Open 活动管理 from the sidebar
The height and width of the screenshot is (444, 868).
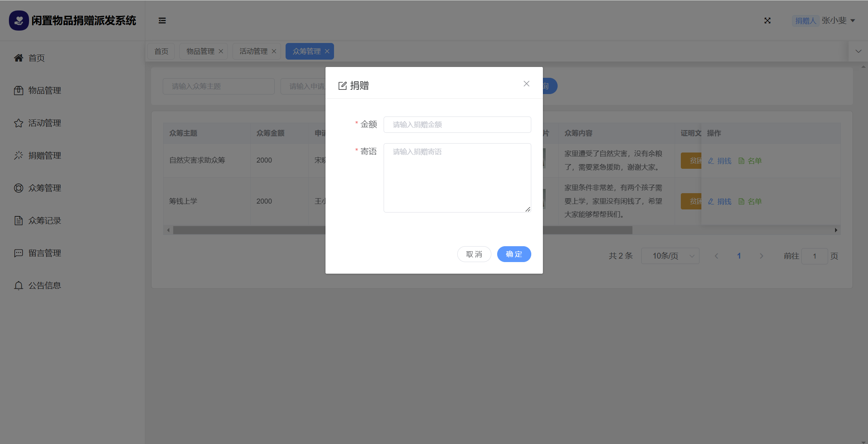coord(45,123)
